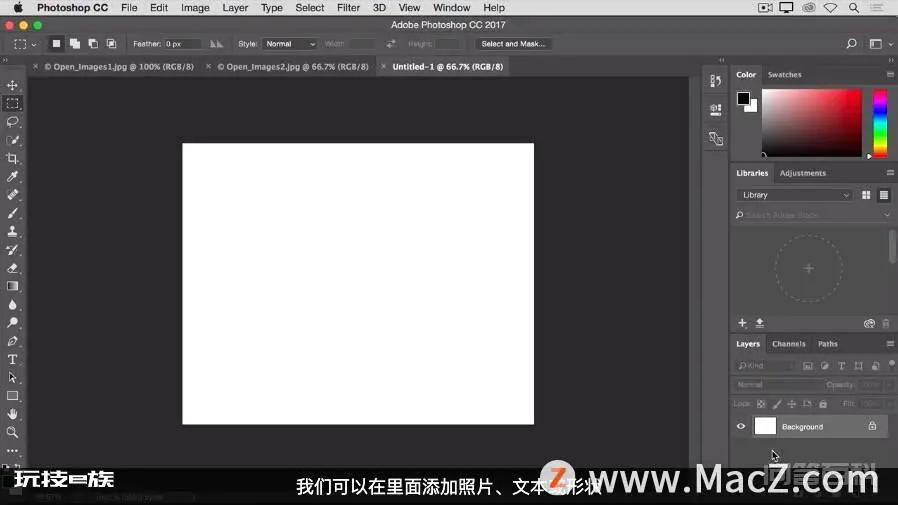The height and width of the screenshot is (505, 898).
Task: Open the extra tools ellipsis menu
Action: coord(12,451)
